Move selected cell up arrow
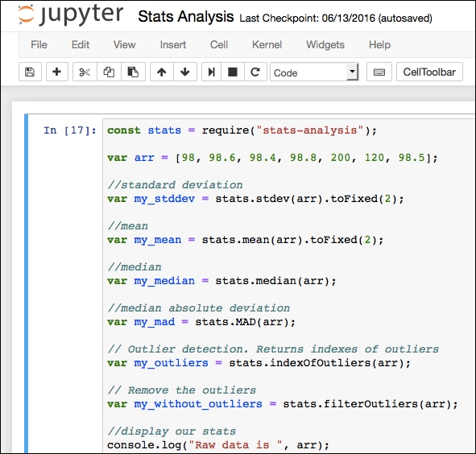This screenshot has width=476, height=454. pyautogui.click(x=162, y=72)
